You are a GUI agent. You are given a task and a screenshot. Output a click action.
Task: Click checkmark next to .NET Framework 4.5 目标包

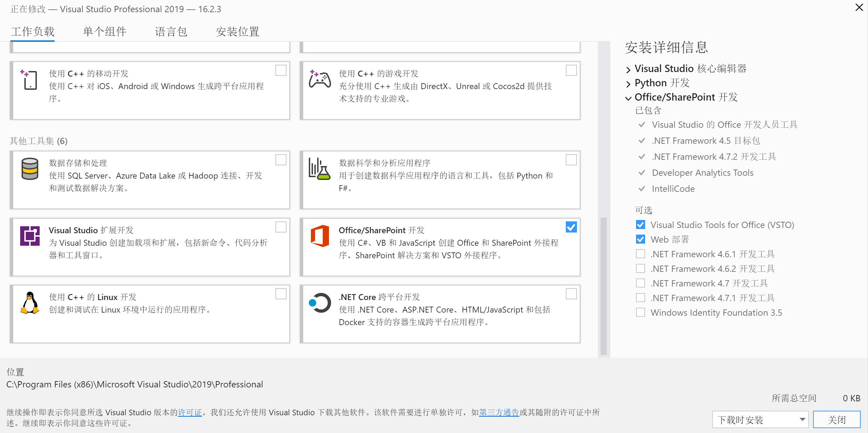[x=642, y=141]
